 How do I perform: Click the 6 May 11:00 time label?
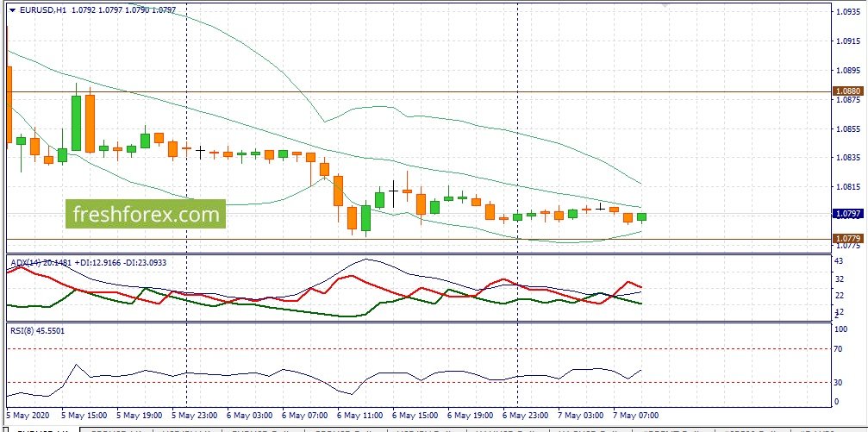(x=360, y=415)
